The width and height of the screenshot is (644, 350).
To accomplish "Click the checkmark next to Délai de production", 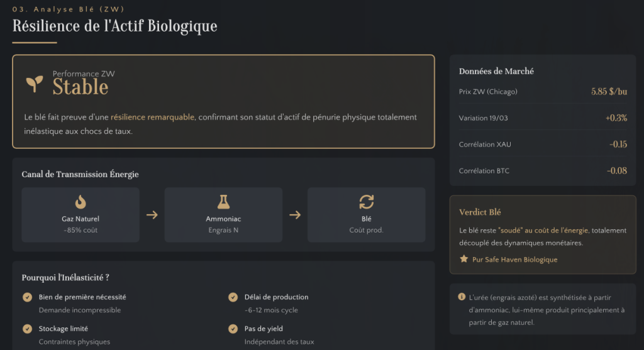I will [x=233, y=297].
